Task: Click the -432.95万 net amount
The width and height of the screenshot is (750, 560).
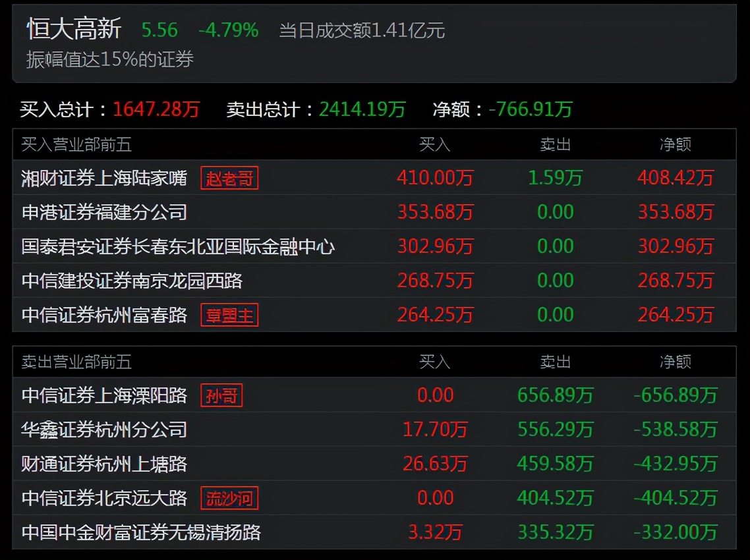Action: 676,464
